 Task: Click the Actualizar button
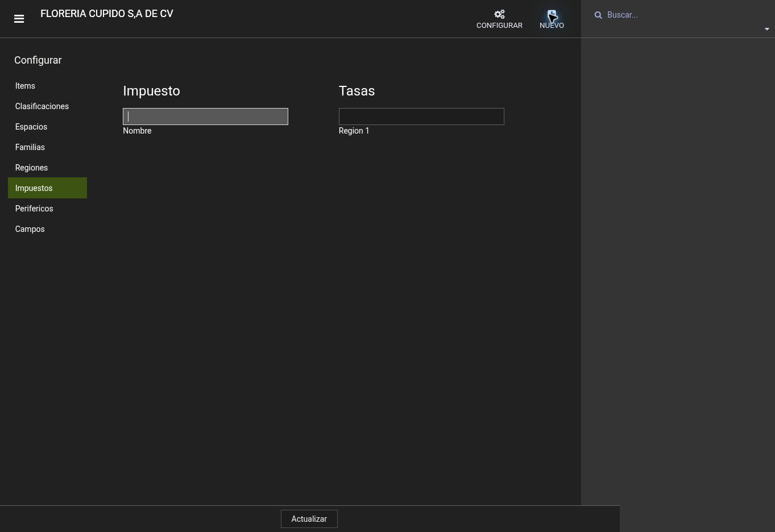pyautogui.click(x=309, y=519)
